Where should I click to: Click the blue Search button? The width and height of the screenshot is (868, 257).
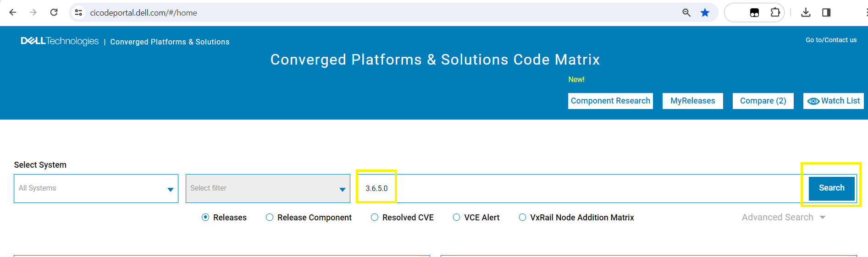click(831, 188)
